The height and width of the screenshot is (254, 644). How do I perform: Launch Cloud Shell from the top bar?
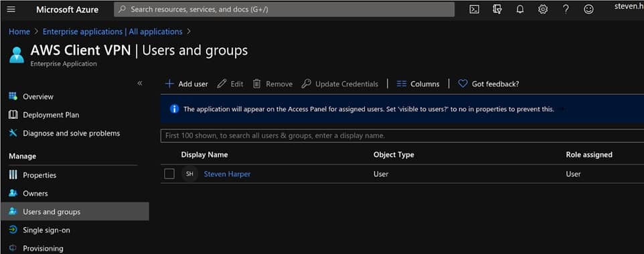coord(475,9)
